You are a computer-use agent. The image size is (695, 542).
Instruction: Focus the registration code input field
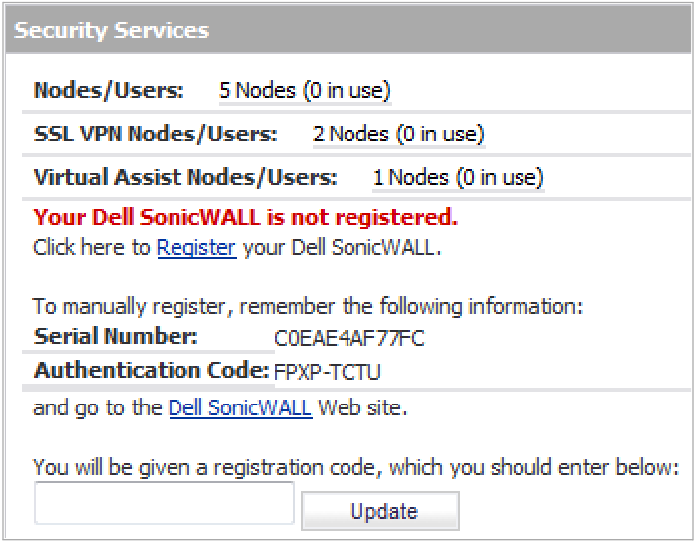click(x=164, y=503)
